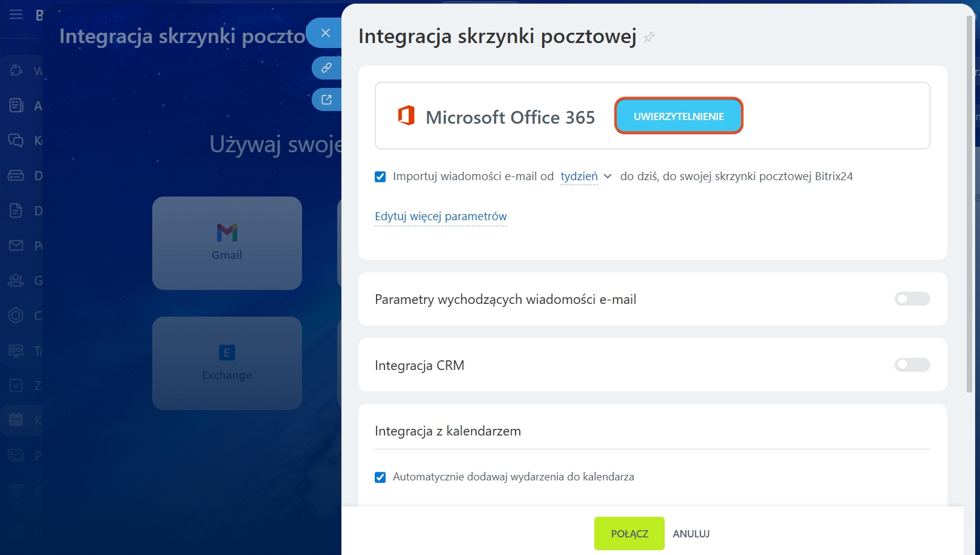The width and height of the screenshot is (980, 555).
Task: Open panel in new window icon
Action: pyautogui.click(x=326, y=99)
